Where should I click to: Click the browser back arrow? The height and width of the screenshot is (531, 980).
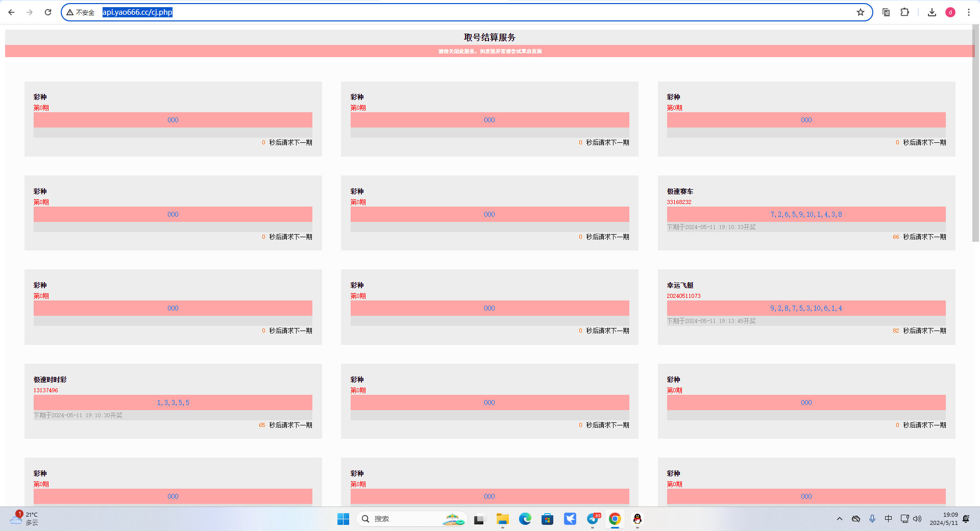click(x=11, y=12)
